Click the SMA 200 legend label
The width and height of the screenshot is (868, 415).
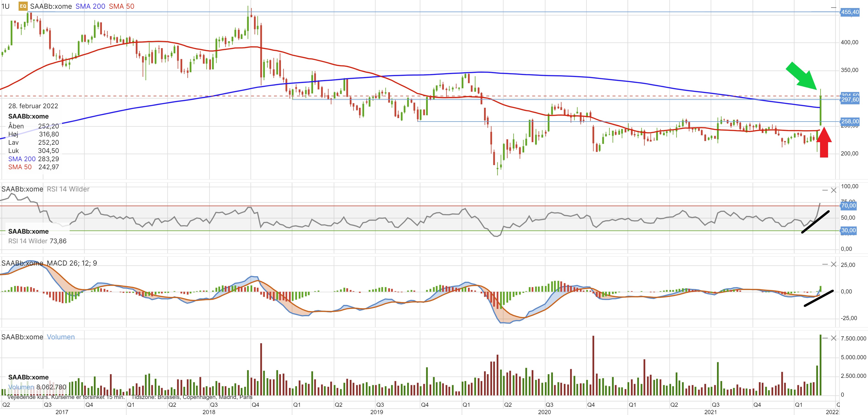(x=90, y=6)
